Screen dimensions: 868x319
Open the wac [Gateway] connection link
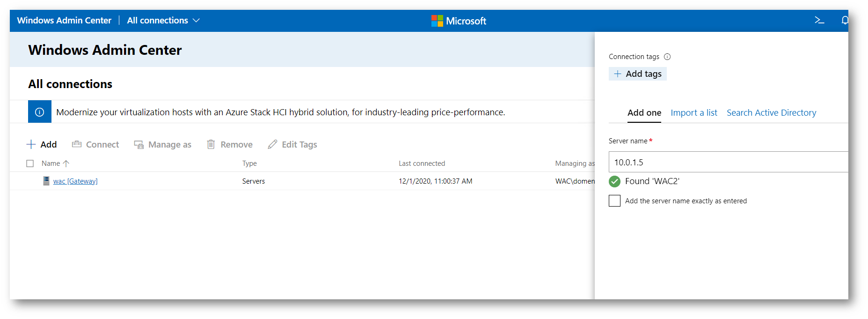click(x=75, y=181)
